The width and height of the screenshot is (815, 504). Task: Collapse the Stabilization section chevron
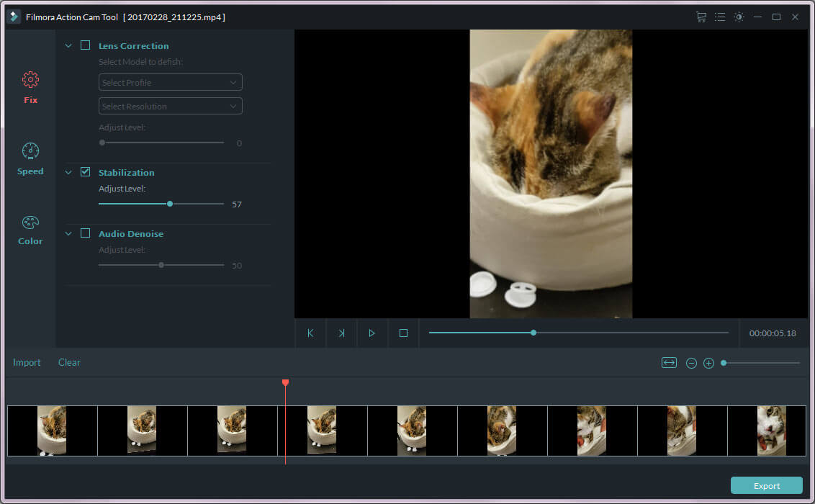(69, 173)
